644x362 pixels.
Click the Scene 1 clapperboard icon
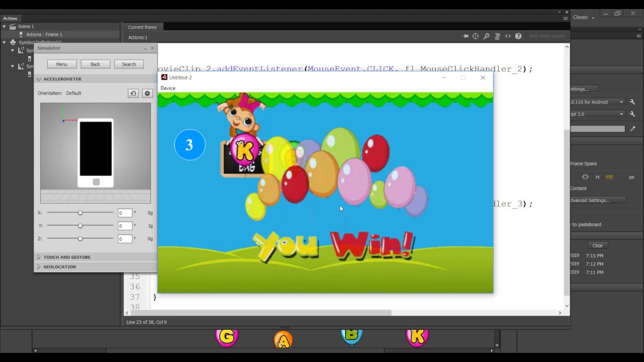13,27
